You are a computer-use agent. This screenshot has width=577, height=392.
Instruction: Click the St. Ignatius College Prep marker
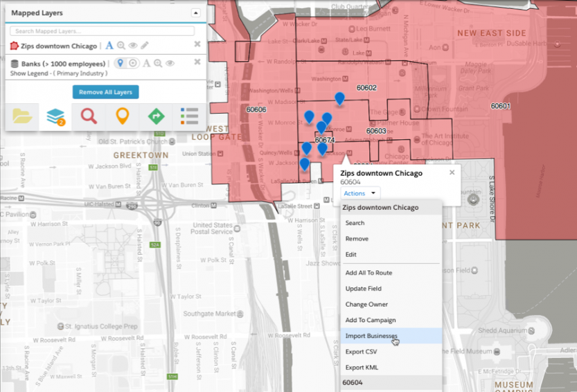(x=61, y=326)
